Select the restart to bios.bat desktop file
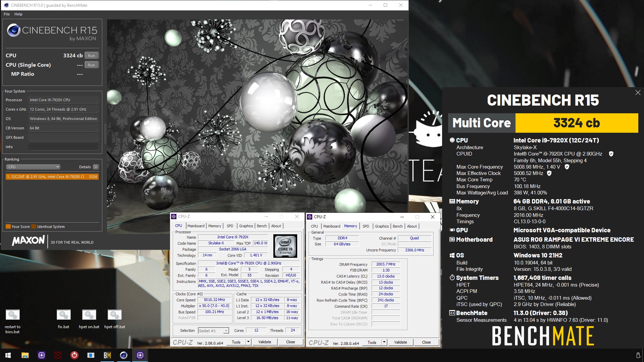Viewport: 644px width, 362px height. pyautogui.click(x=12, y=321)
